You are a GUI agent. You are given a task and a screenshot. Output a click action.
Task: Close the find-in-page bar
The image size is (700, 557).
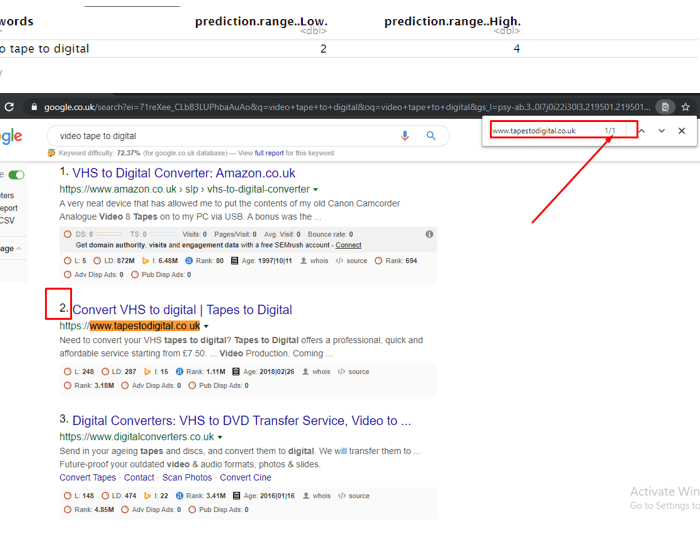click(x=682, y=131)
